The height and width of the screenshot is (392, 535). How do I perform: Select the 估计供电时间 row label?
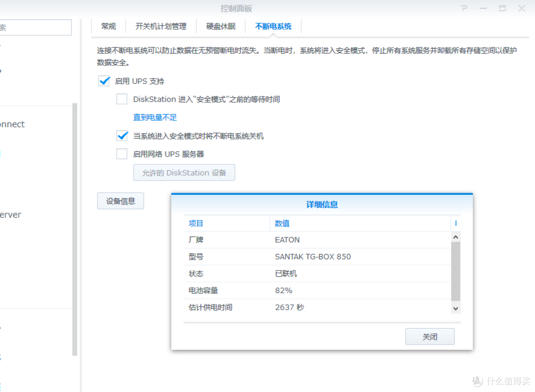point(210,307)
